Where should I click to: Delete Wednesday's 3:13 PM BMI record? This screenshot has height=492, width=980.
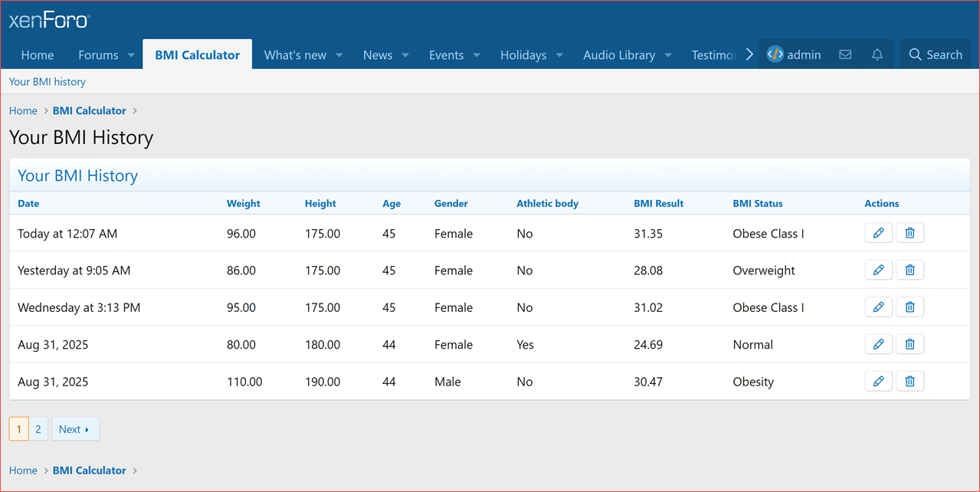pyautogui.click(x=910, y=307)
